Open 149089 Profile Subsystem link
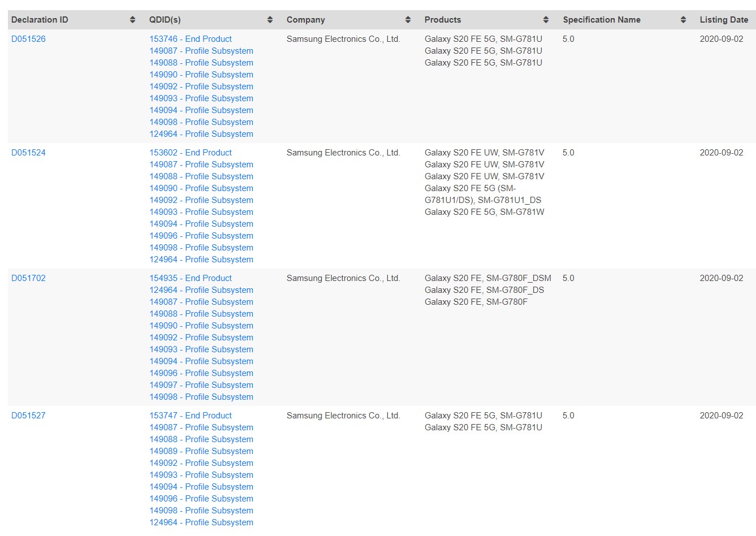 tap(201, 451)
